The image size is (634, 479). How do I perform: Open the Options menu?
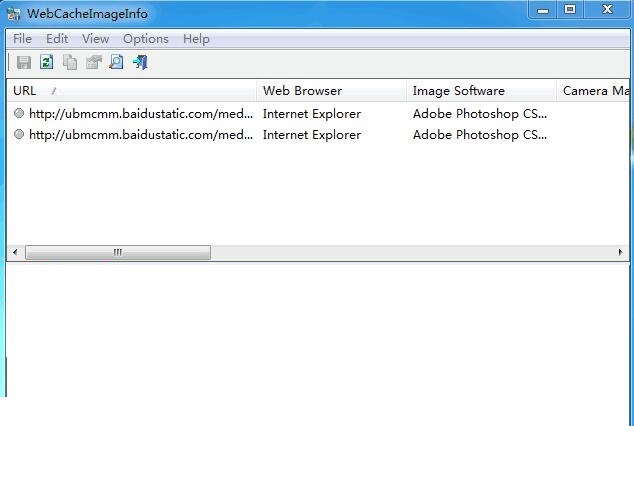[146, 38]
